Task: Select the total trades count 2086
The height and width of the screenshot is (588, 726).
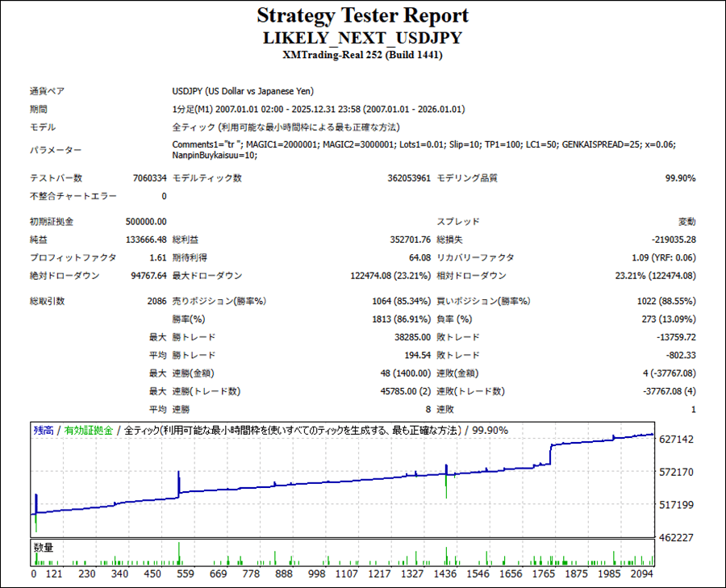Action: (x=156, y=301)
